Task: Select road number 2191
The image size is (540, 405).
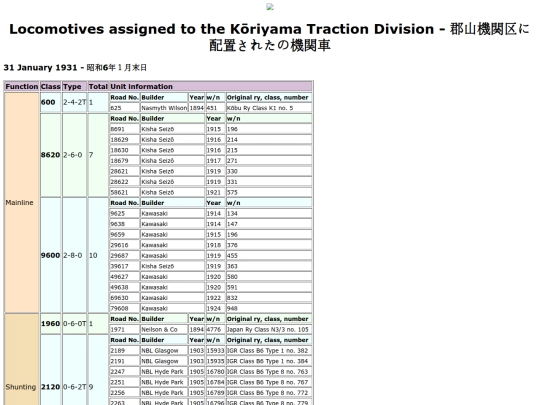Action: point(125,361)
